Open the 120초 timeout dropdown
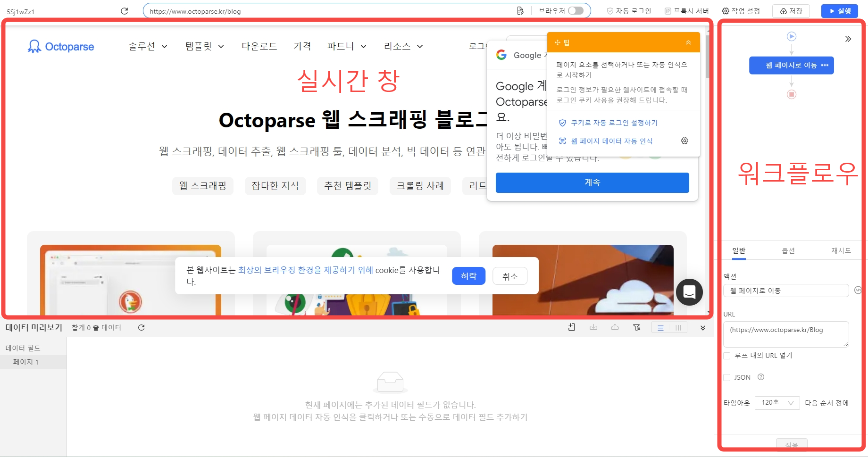868x457 pixels. point(777,403)
